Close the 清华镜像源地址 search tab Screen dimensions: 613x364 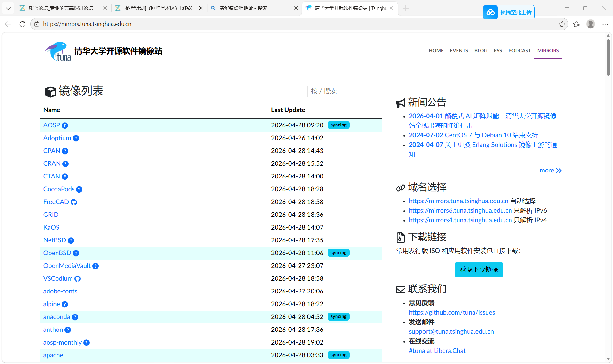click(x=296, y=8)
